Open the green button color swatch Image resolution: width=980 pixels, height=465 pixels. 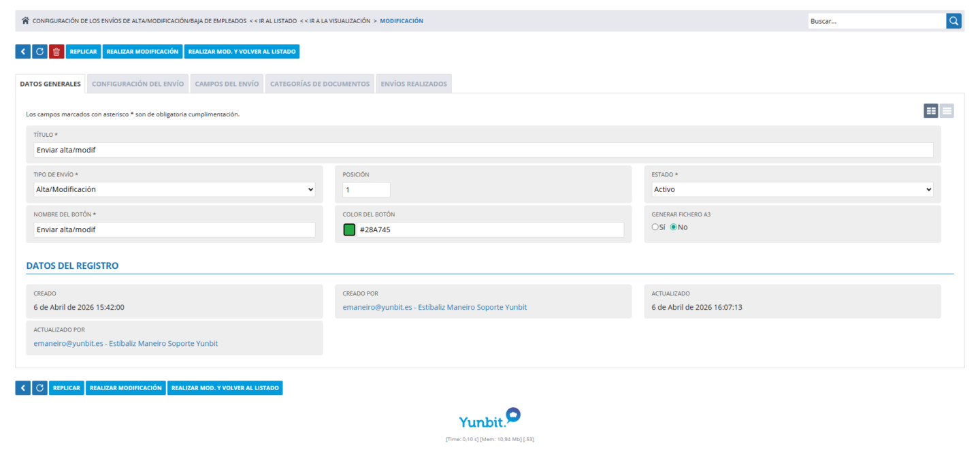(x=349, y=230)
